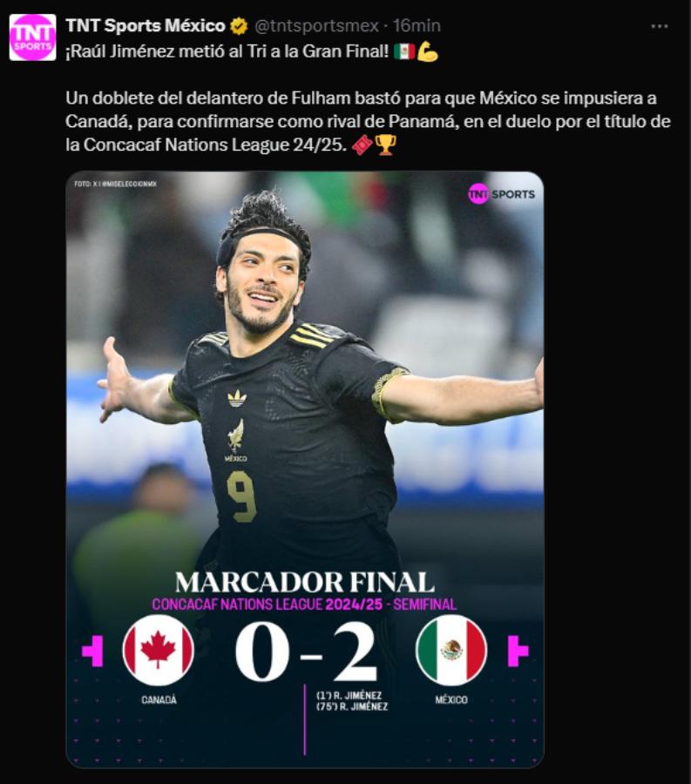
Task: Click the Mexico flag emoji in tweet text
Action: (x=404, y=51)
